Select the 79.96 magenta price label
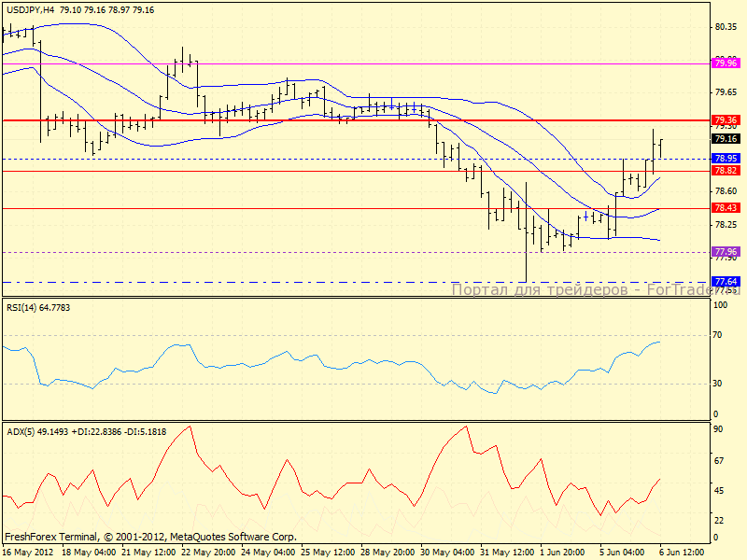Screen dimensions: 747x560 point(726,63)
